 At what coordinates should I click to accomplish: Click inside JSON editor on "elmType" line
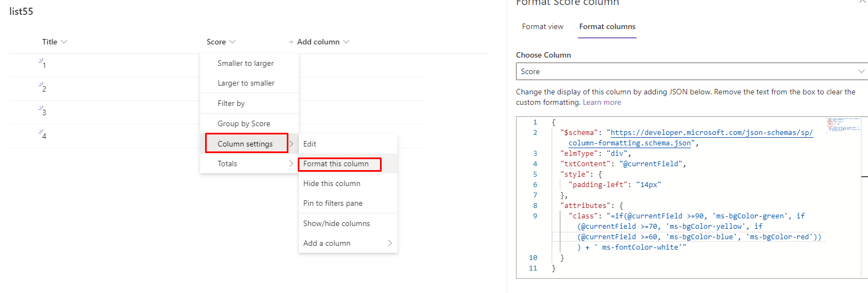pos(595,153)
